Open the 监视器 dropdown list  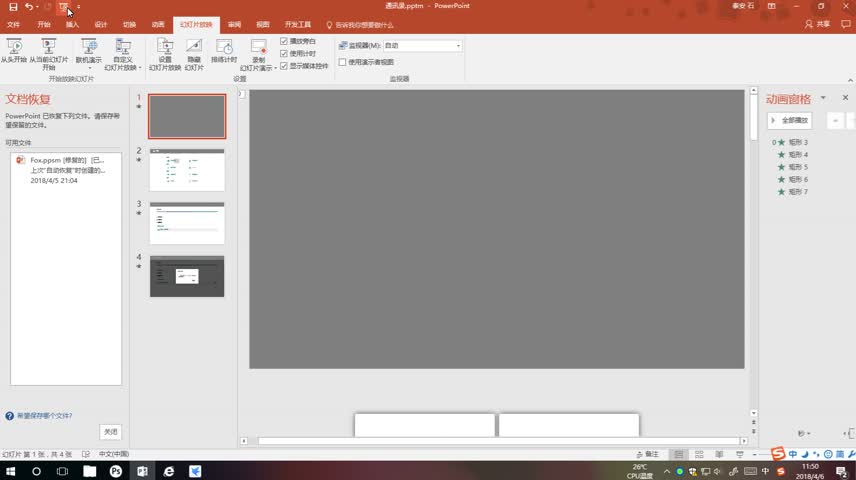click(458, 46)
